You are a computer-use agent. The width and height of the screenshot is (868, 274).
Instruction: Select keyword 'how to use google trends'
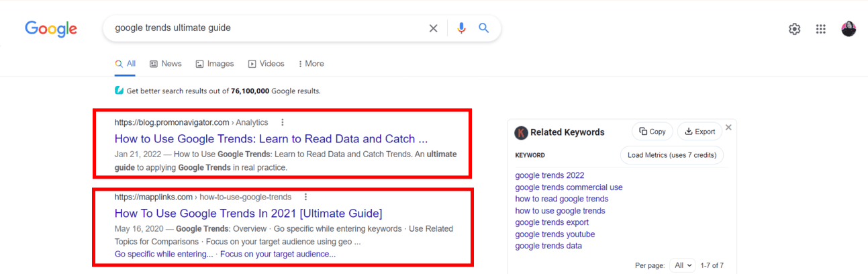[x=560, y=211]
